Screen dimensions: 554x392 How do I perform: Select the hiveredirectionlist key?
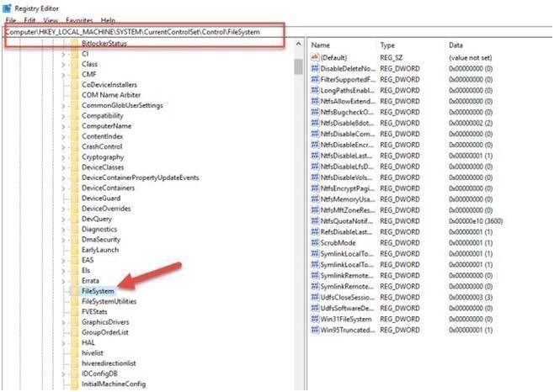click(109, 363)
